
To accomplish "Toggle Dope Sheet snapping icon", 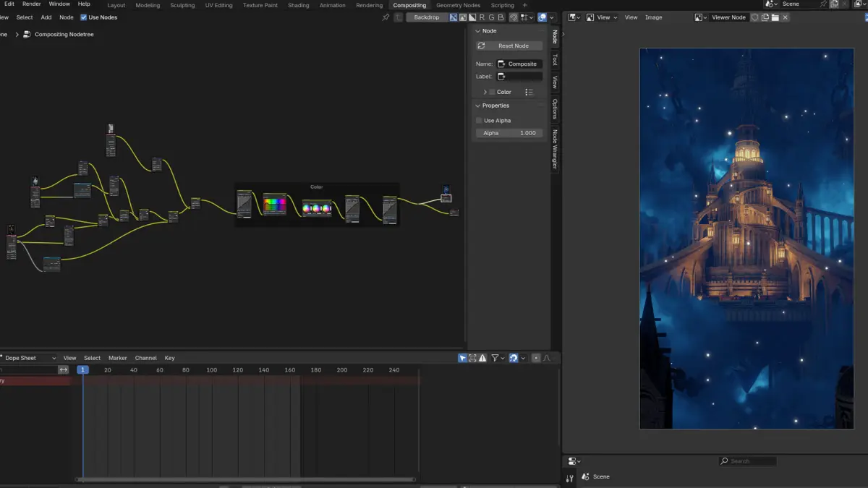I will [514, 358].
